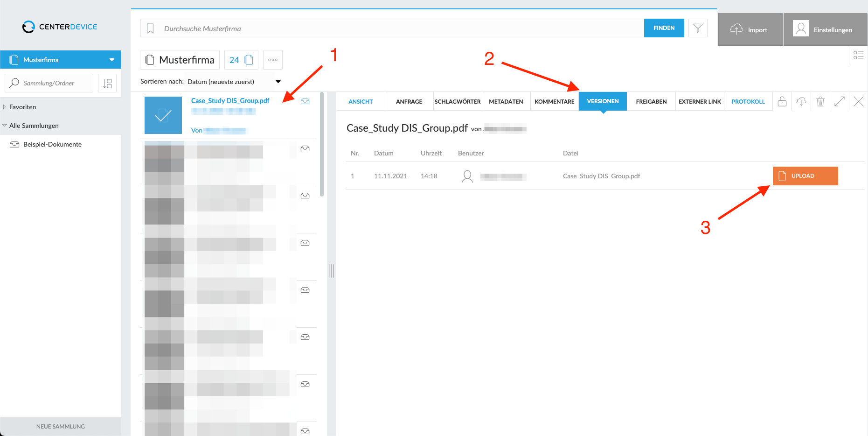Click the CenterDevice logo
Image resolution: width=868 pixels, height=436 pixels.
coord(60,27)
